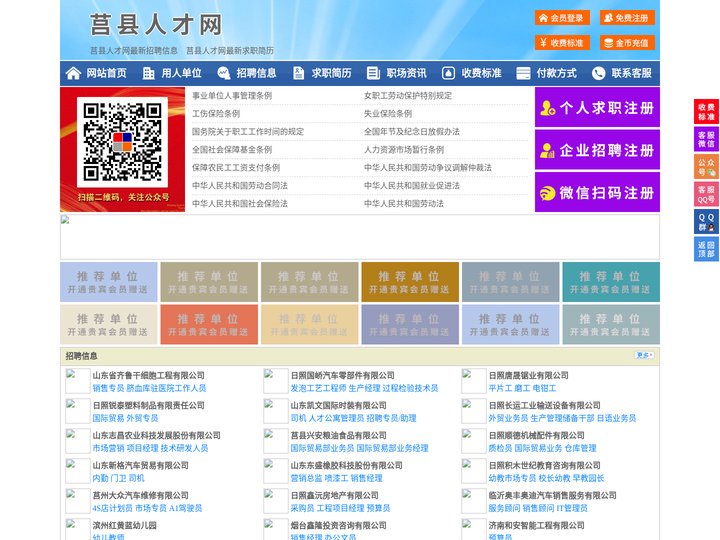Click the chart icon beside 招聘信息
This screenshot has width=720, height=540.
(x=224, y=73)
